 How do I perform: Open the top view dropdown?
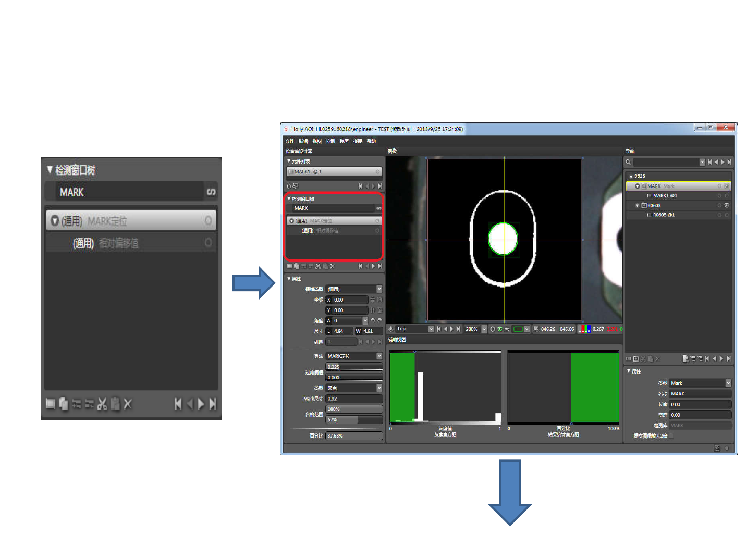(431, 329)
